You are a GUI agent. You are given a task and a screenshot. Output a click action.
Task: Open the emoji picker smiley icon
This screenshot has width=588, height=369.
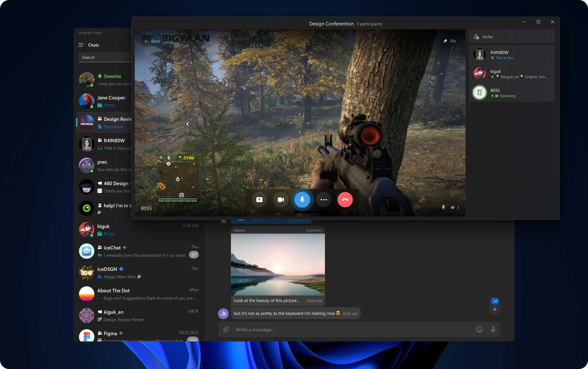click(x=480, y=329)
